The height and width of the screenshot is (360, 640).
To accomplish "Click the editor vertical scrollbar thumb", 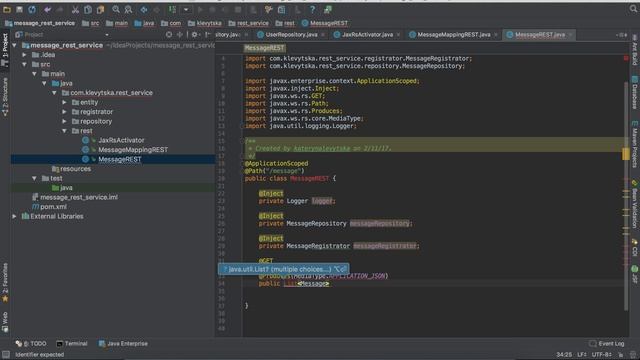I will [626, 196].
